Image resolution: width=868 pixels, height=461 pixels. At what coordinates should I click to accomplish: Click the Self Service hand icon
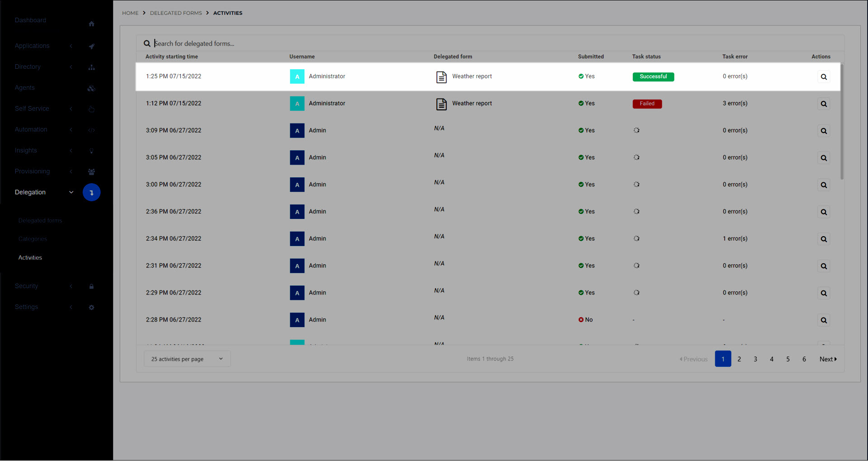pos(91,109)
